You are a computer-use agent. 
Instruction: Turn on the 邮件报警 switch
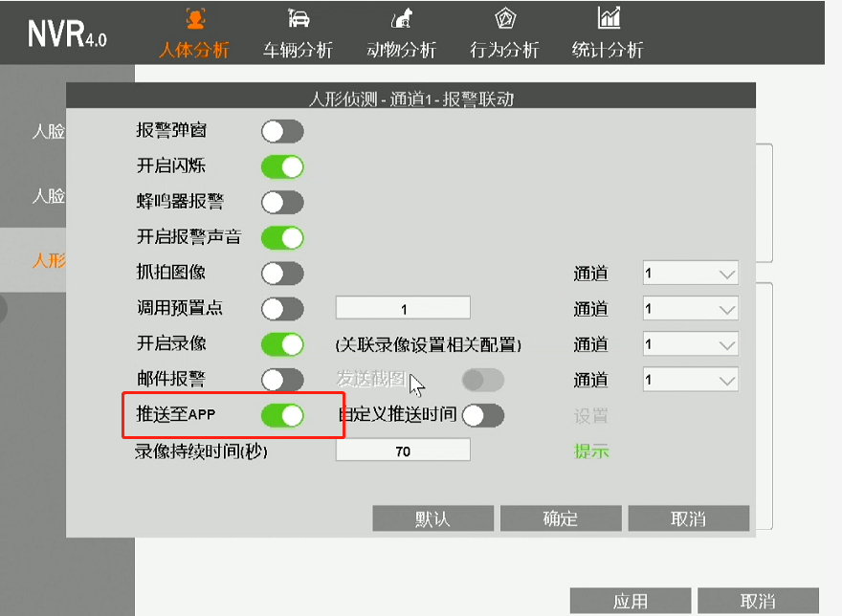(x=282, y=380)
